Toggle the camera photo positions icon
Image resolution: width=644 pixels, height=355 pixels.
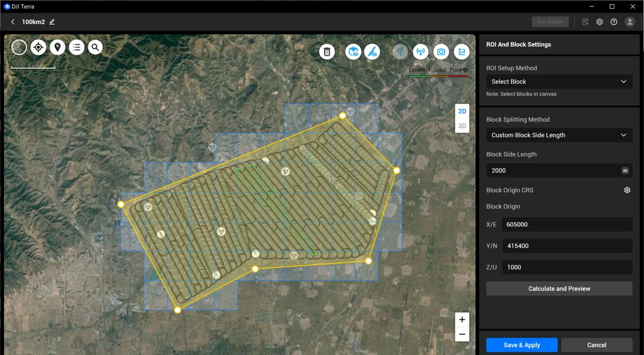[441, 52]
